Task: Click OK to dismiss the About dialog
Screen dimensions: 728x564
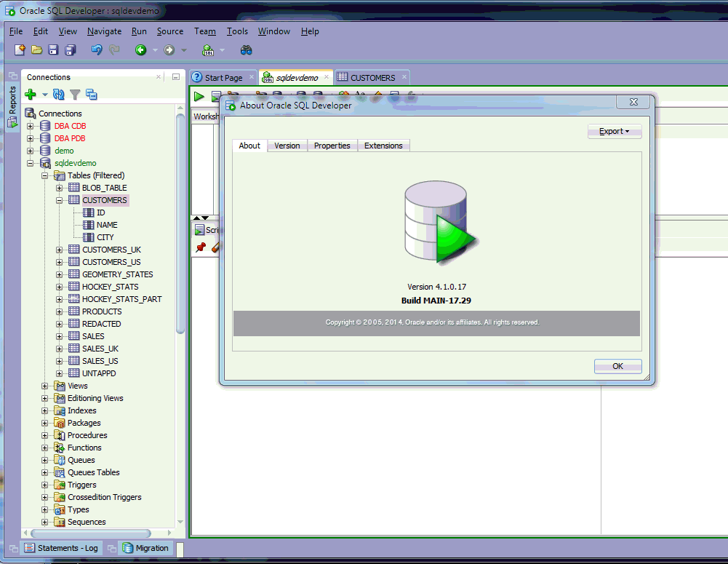Action: coord(617,366)
